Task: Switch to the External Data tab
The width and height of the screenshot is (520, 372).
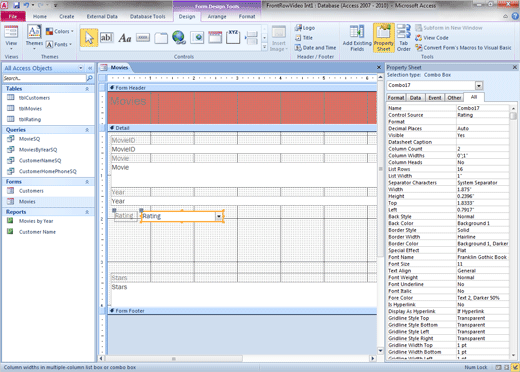Action: (x=102, y=16)
